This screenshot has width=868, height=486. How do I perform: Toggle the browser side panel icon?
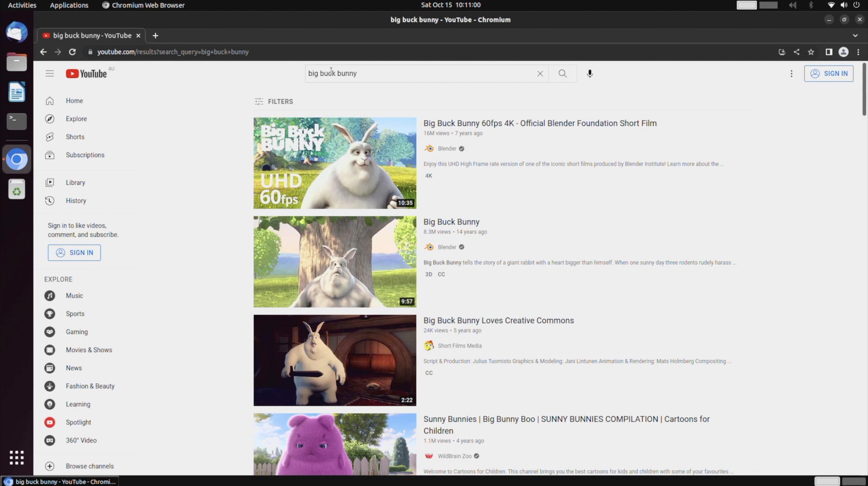pos(829,52)
